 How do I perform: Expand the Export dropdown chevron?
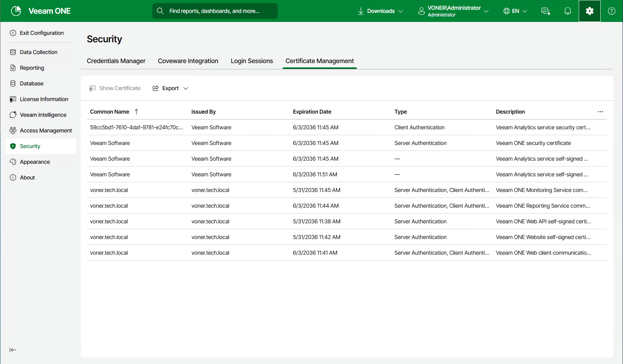(186, 89)
